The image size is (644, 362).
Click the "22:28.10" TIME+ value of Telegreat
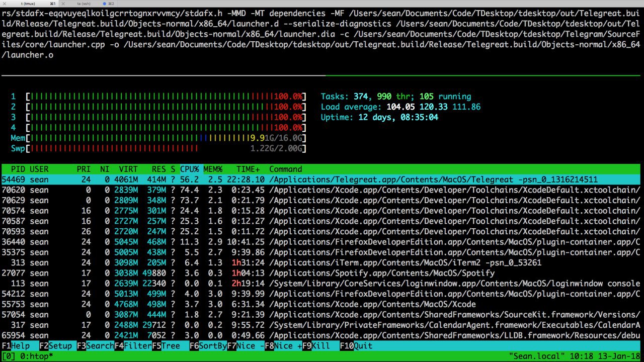click(246, 179)
